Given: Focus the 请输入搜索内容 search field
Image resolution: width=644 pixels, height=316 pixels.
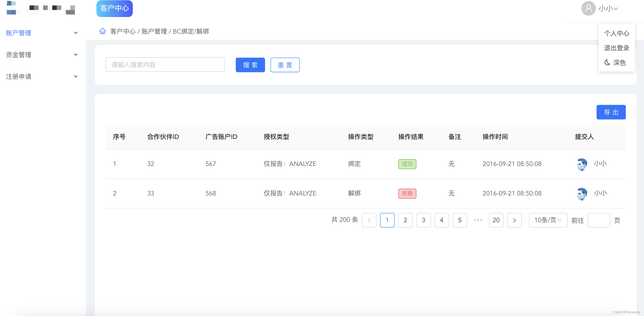Looking at the screenshot, I should pos(165,64).
